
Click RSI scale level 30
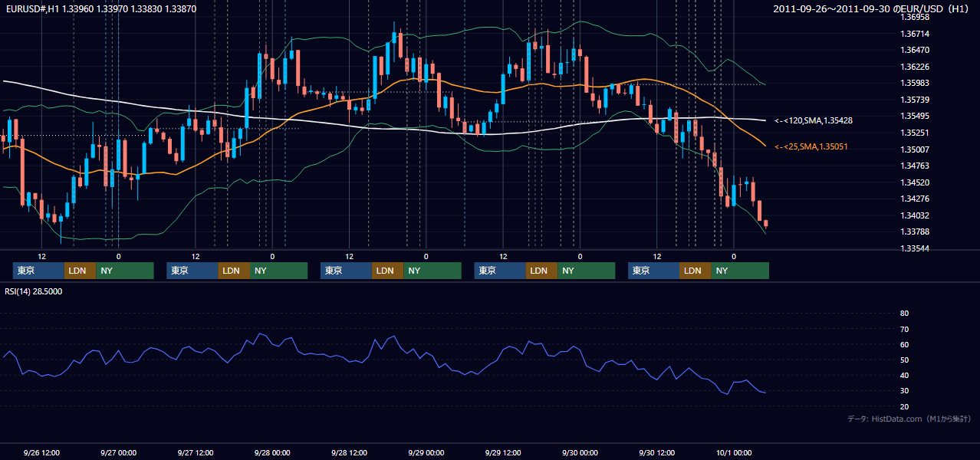coord(904,391)
